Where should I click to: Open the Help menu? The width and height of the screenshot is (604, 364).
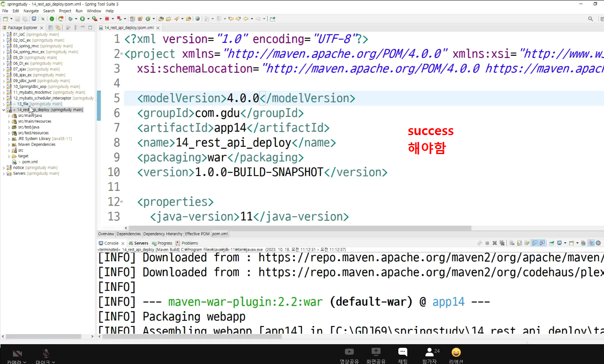point(110,11)
